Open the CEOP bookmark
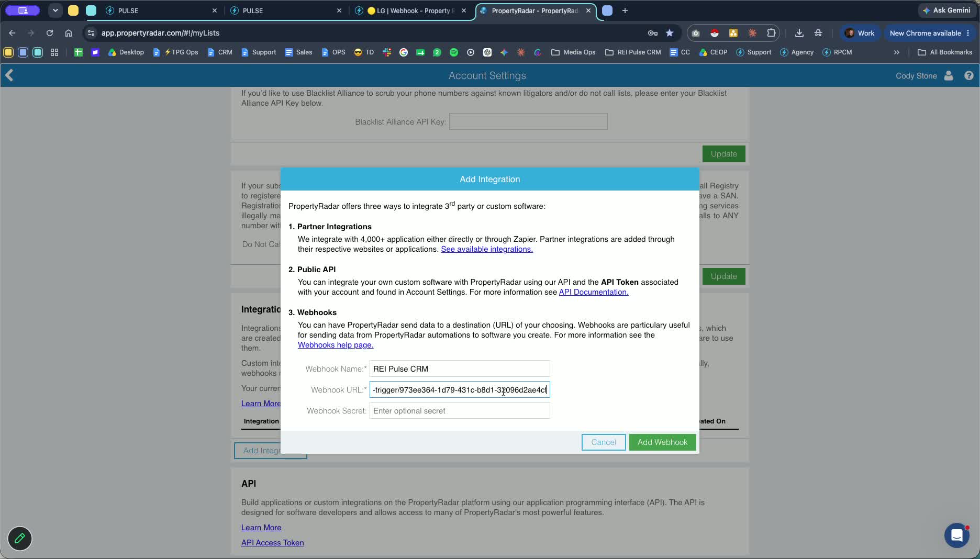 click(713, 52)
